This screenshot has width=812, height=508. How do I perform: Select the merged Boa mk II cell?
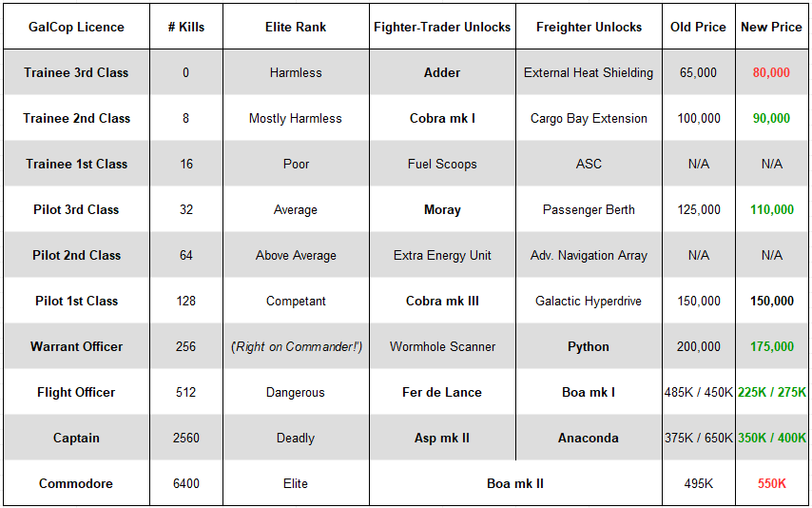pos(515,483)
